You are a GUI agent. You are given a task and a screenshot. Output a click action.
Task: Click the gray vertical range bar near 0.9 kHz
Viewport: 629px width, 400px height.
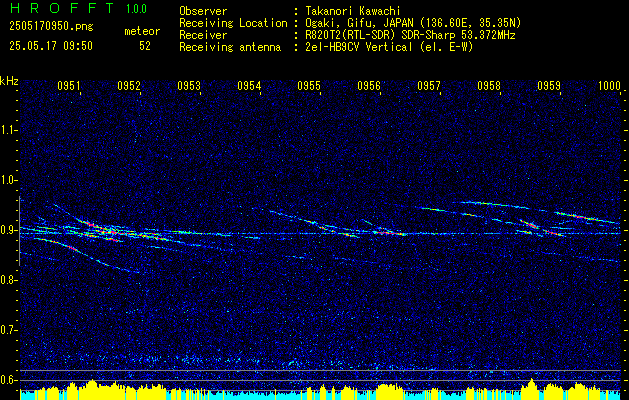tap(19, 231)
